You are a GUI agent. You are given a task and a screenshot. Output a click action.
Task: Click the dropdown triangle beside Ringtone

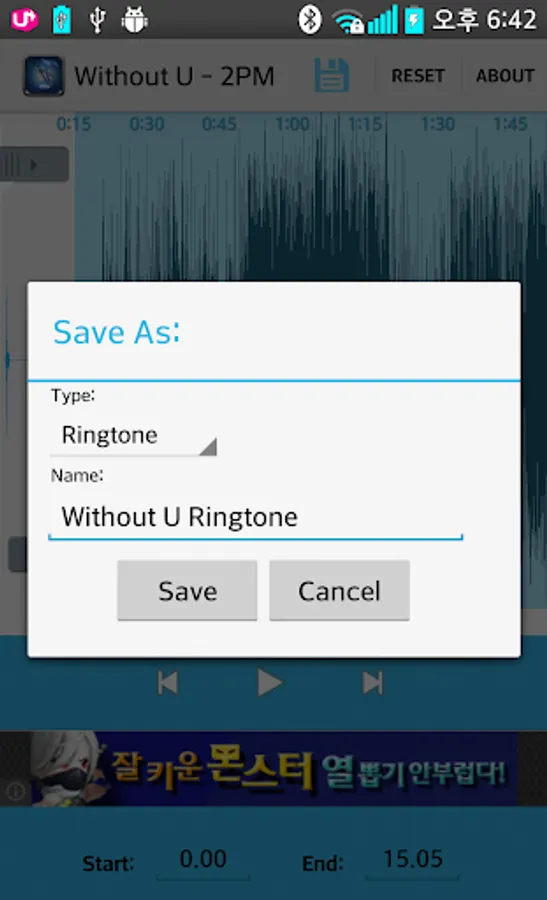[208, 447]
